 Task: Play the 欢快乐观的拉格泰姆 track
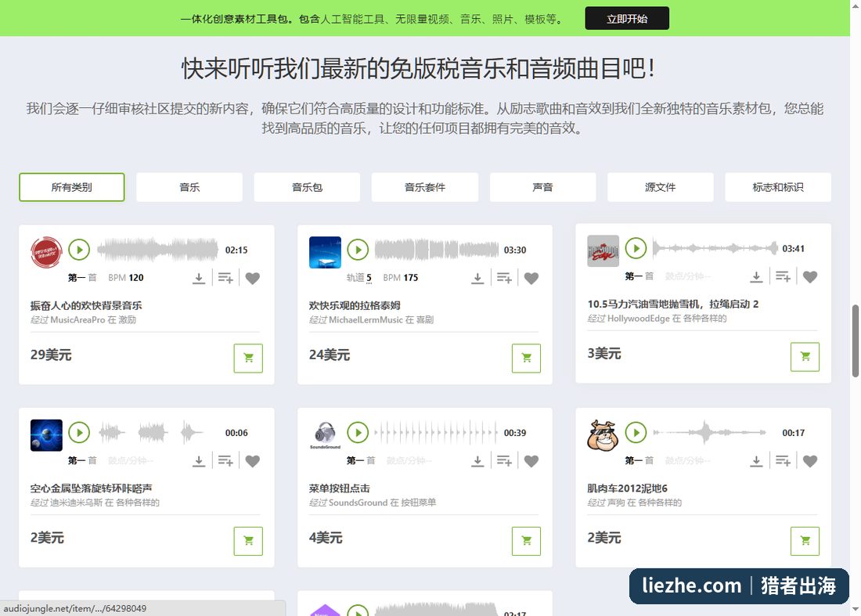pos(358,250)
